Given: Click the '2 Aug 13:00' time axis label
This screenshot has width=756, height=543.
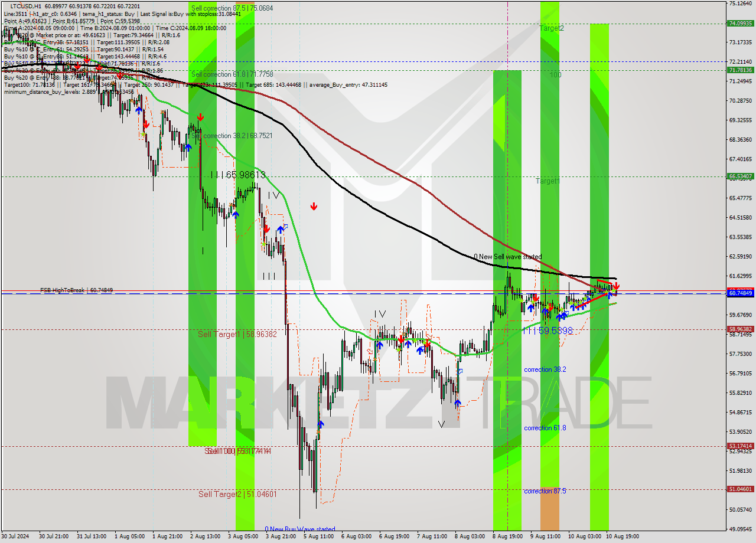Looking at the screenshot, I should click(x=205, y=537).
